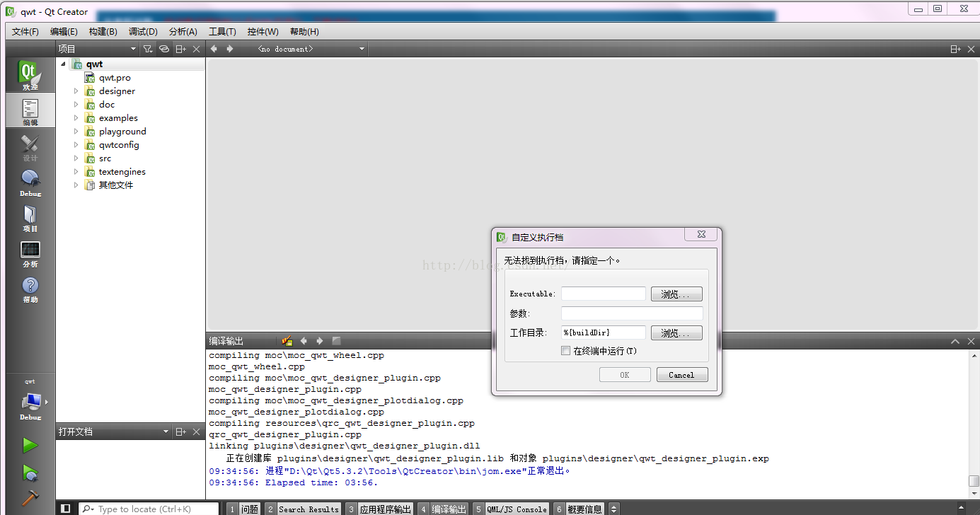Cancel the 自定义执行档 dialog

pyautogui.click(x=682, y=375)
